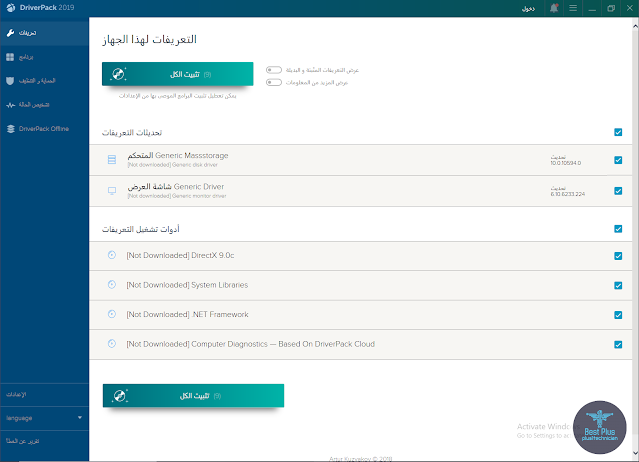Click the 6.10.8233.224 version value
Image resolution: width=639 pixels, height=462 pixels.
[568, 194]
